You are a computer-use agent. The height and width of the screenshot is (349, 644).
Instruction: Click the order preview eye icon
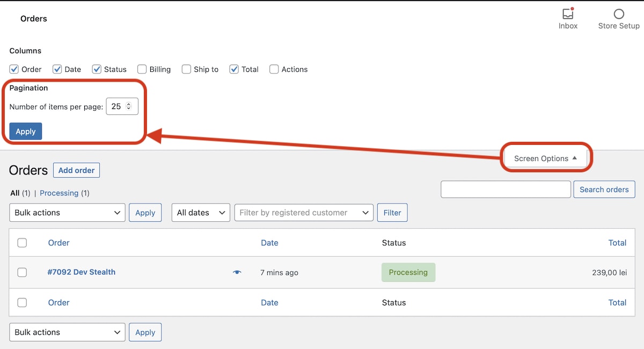pyautogui.click(x=237, y=272)
